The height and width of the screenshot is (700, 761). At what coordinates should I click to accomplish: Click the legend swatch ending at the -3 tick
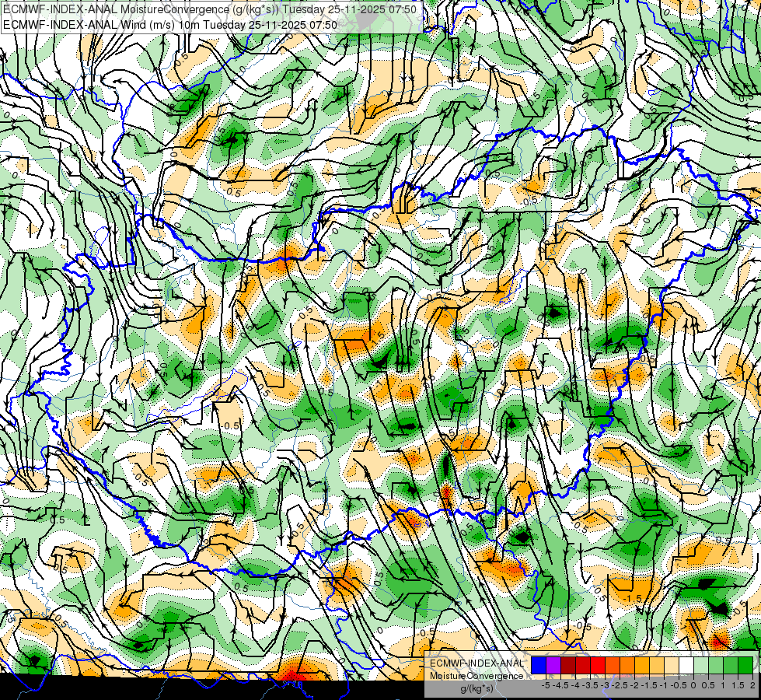click(598, 665)
